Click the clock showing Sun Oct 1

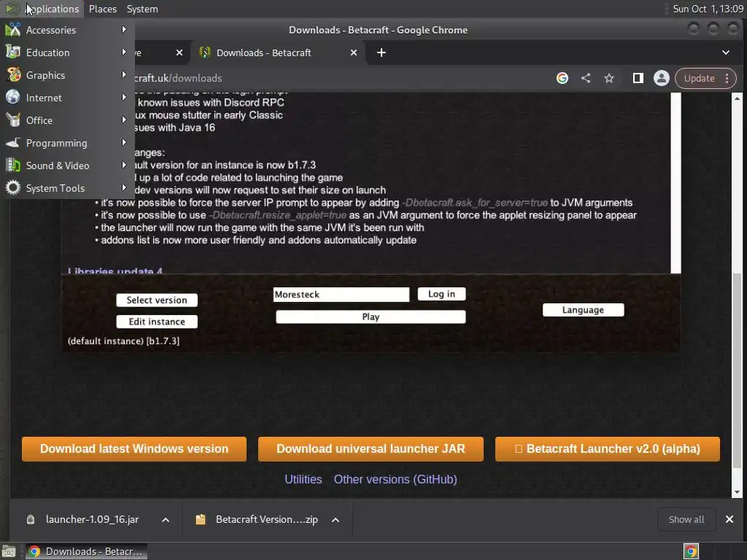[x=708, y=9]
